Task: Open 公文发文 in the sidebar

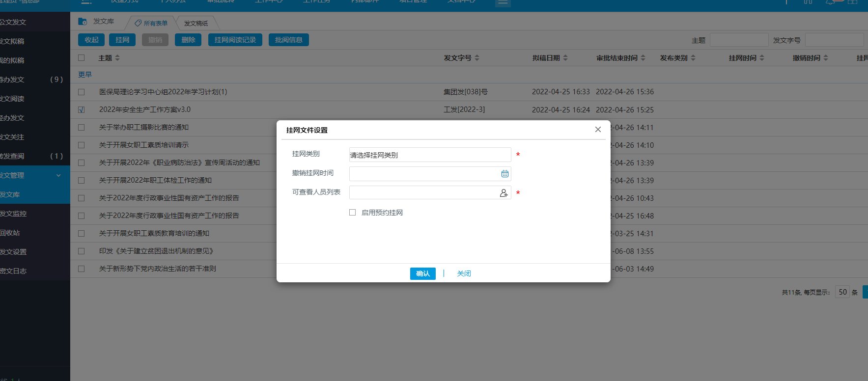Action: pos(35,22)
